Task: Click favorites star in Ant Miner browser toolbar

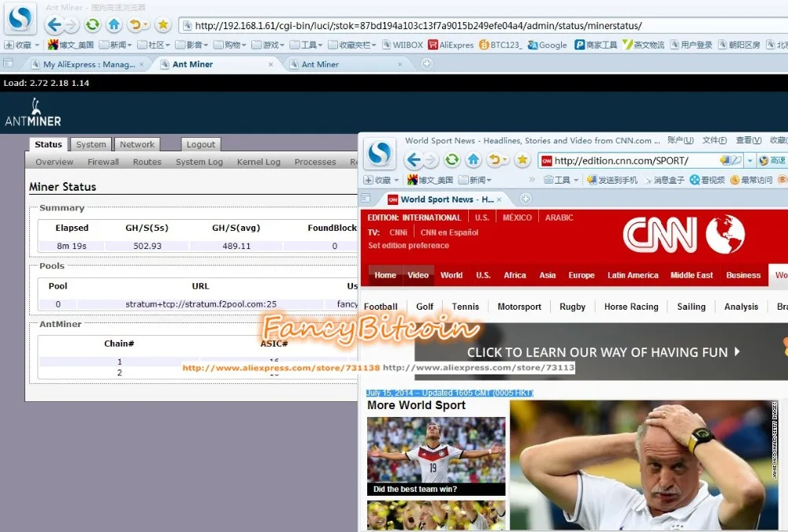Action: (163, 24)
